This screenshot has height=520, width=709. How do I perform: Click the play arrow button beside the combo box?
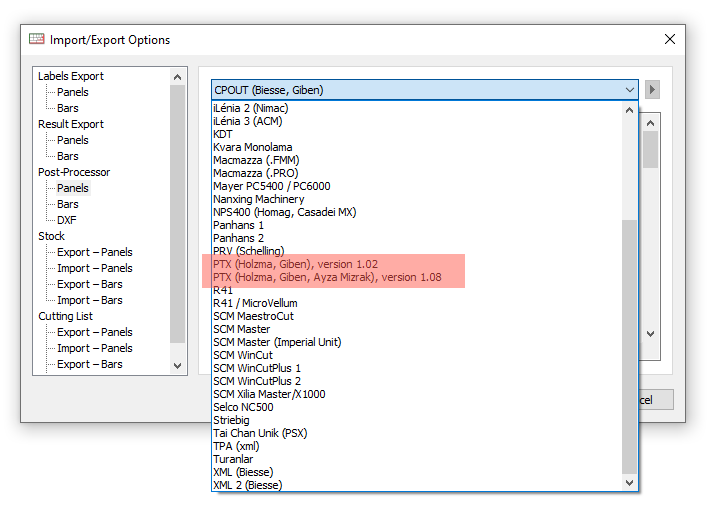(x=652, y=90)
